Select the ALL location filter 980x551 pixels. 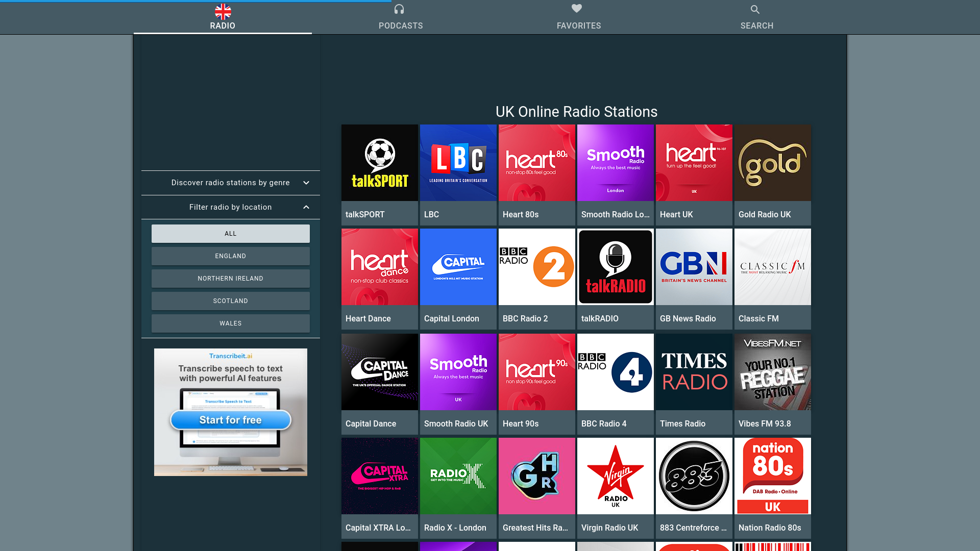click(231, 234)
